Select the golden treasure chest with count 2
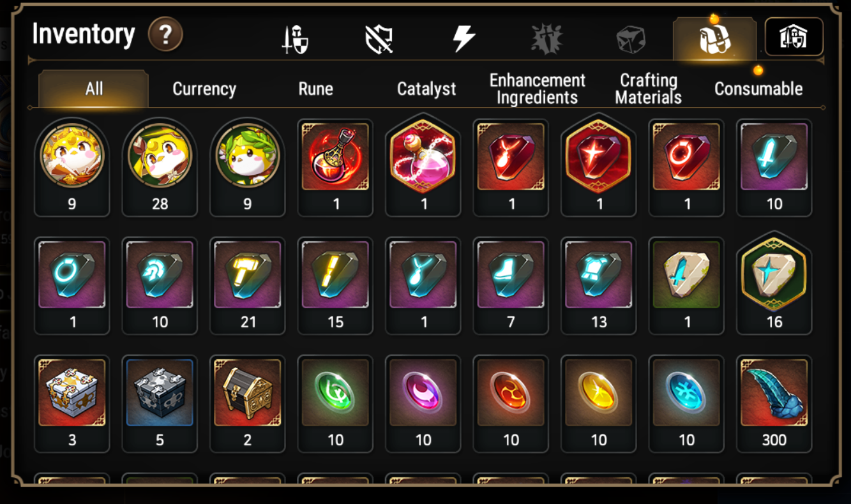851x504 pixels. coord(247,403)
